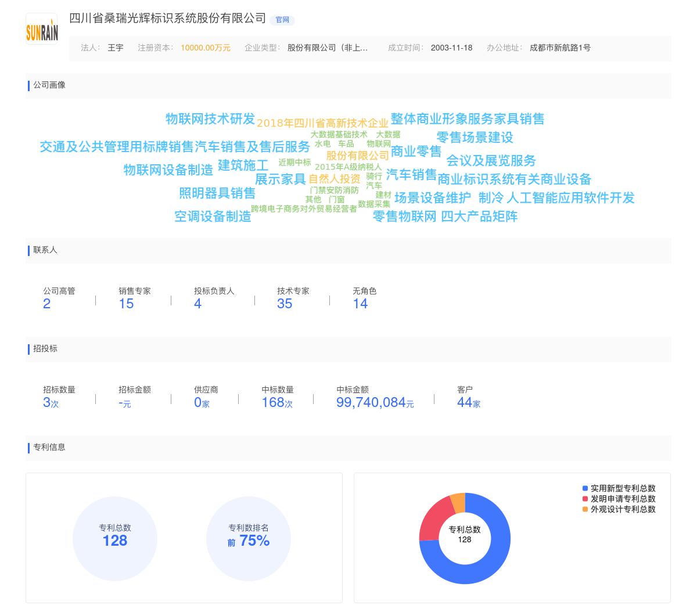Select the 物联网技术研发 word cloud tag
This screenshot has width=697, height=616.
coord(210,119)
